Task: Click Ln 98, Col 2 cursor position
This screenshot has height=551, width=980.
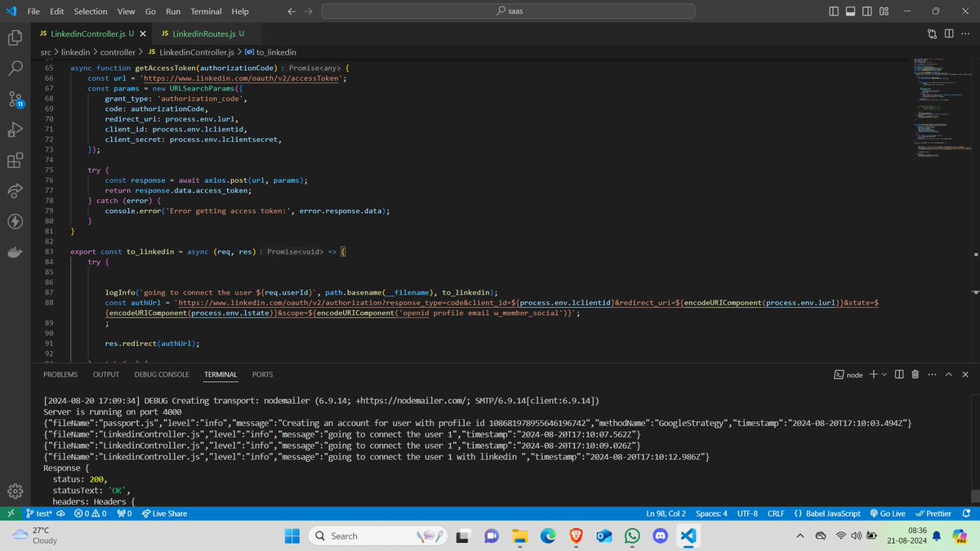Action: pyautogui.click(x=666, y=513)
